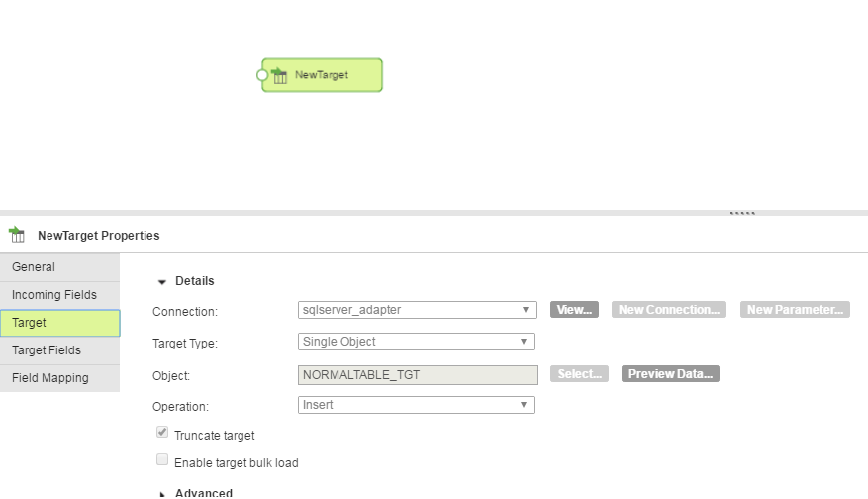Click the panel resize handle dots

tap(742, 213)
